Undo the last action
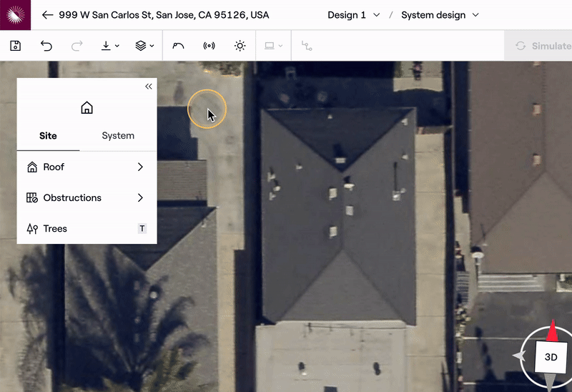Viewport: 572px width, 392px height. point(46,46)
